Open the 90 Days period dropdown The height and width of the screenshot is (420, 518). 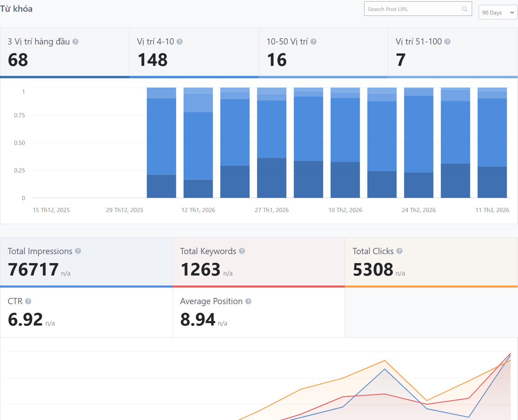coord(497,12)
